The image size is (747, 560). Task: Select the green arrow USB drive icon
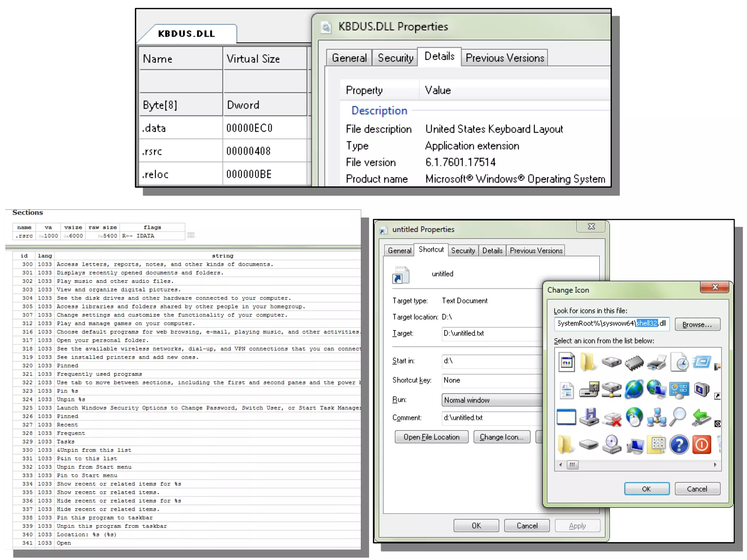tap(701, 417)
